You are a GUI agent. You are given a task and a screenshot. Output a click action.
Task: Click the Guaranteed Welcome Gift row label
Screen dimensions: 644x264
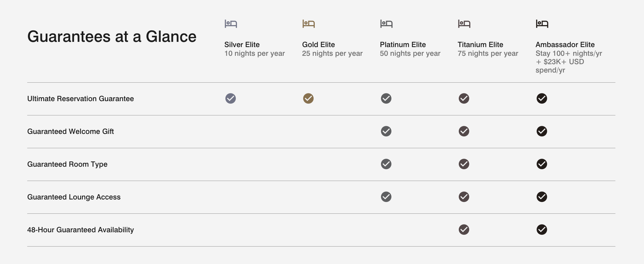point(70,131)
